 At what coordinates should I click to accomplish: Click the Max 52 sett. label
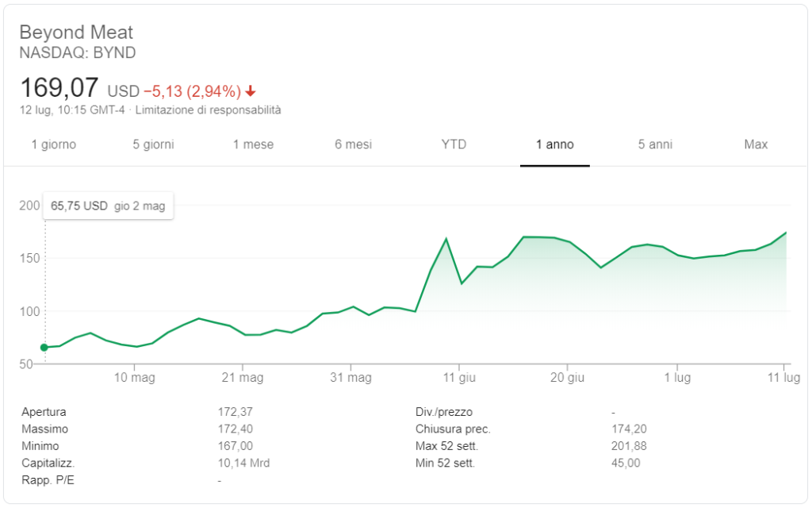tap(446, 446)
